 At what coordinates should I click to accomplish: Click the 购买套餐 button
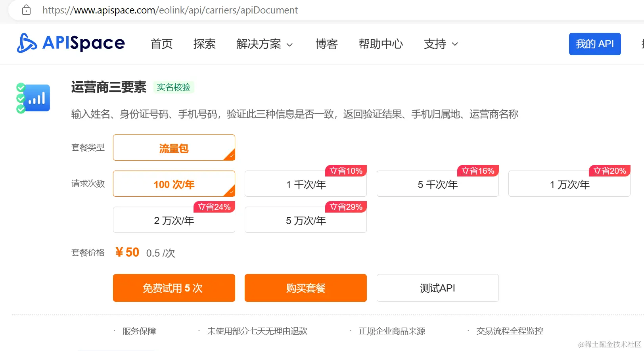[306, 288]
